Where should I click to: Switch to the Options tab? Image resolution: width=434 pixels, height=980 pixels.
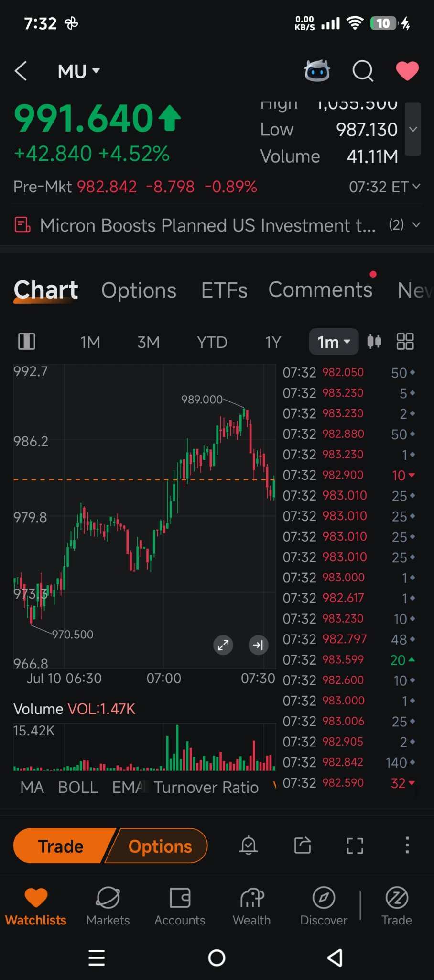pos(139,290)
